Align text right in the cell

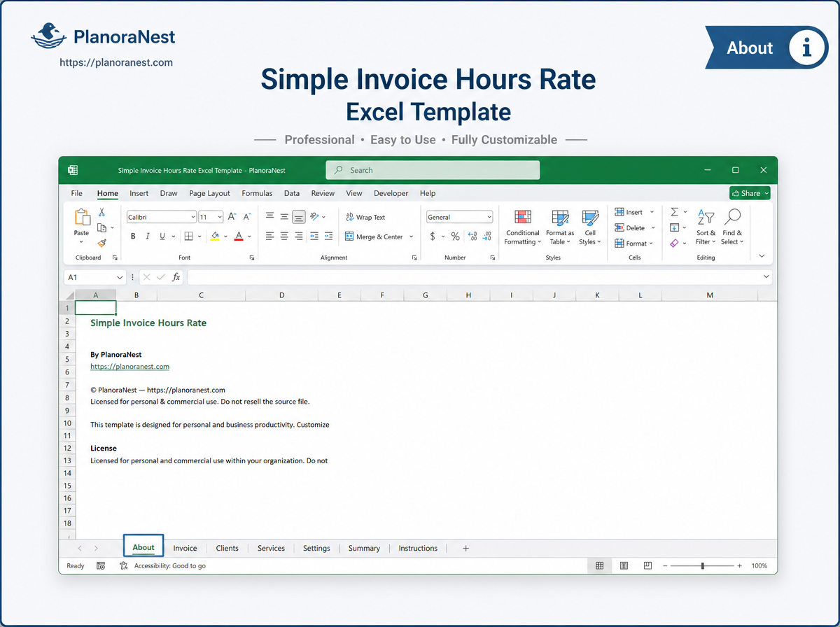point(299,237)
